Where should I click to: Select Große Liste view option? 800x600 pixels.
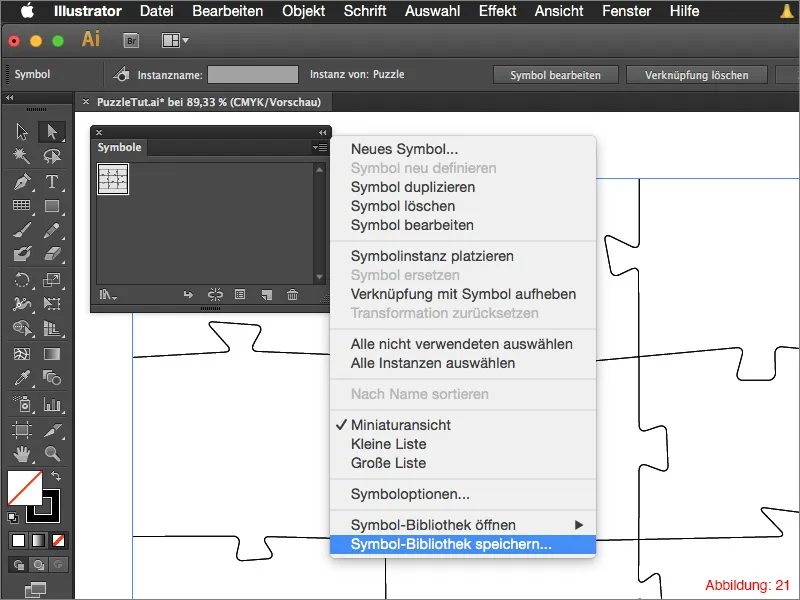tap(463, 463)
